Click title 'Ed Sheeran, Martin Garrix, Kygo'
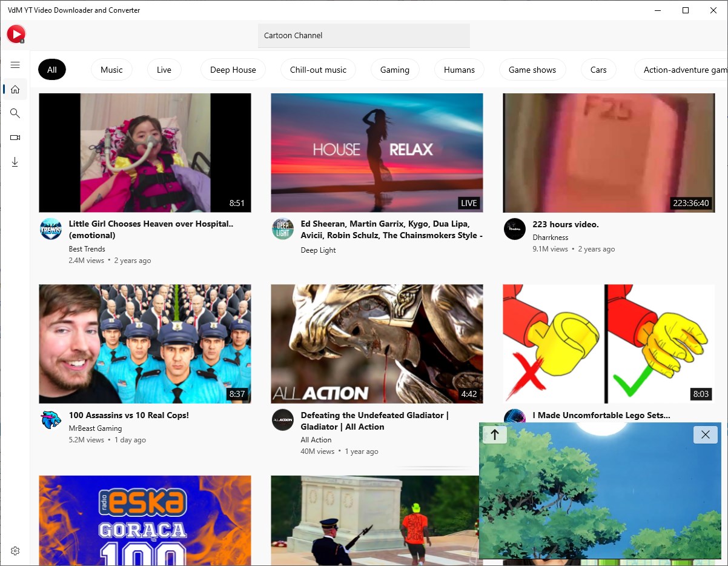 [x=391, y=230]
